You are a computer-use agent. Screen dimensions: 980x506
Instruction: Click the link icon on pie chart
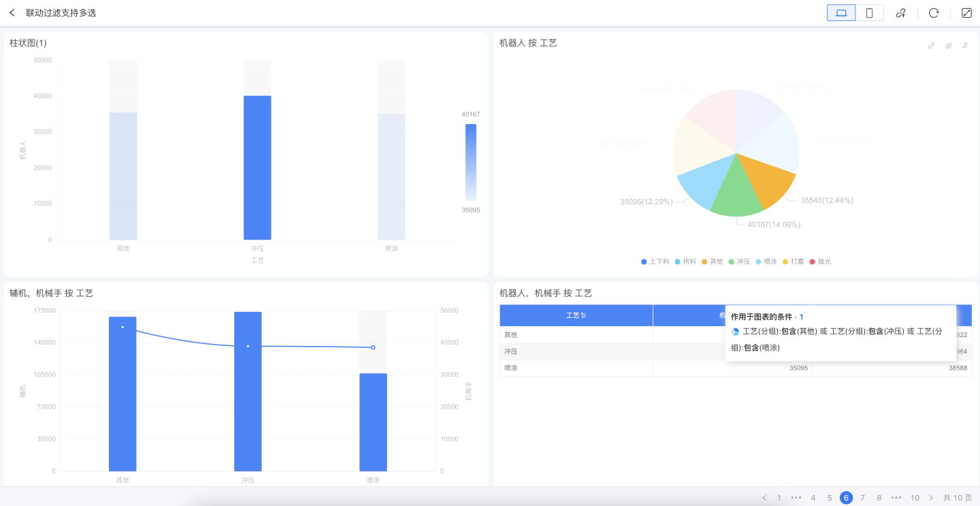click(x=931, y=46)
